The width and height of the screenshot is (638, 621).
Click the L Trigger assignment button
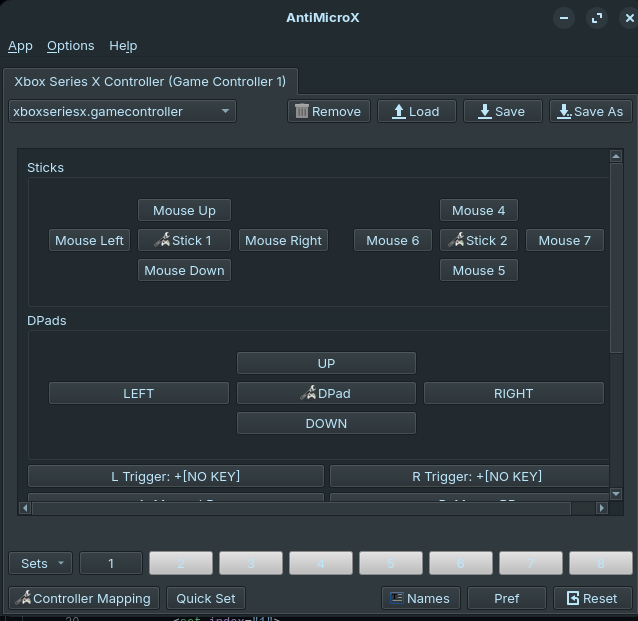175,476
